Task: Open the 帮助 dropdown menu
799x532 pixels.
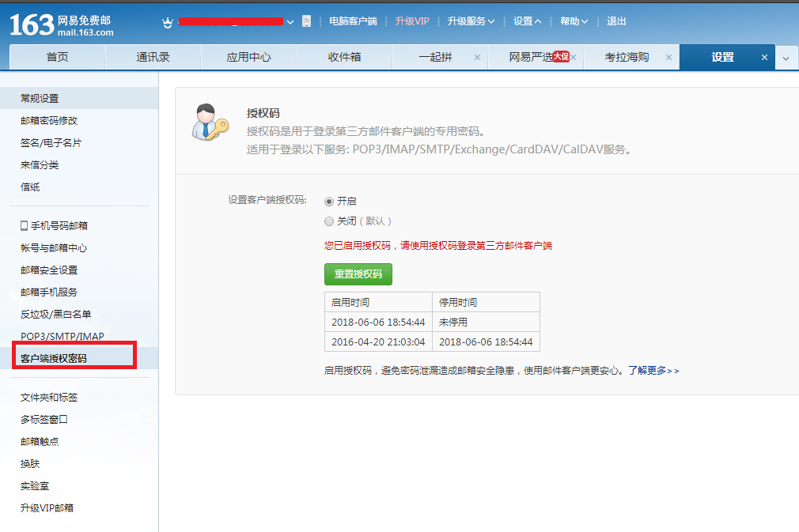Action: (x=574, y=21)
